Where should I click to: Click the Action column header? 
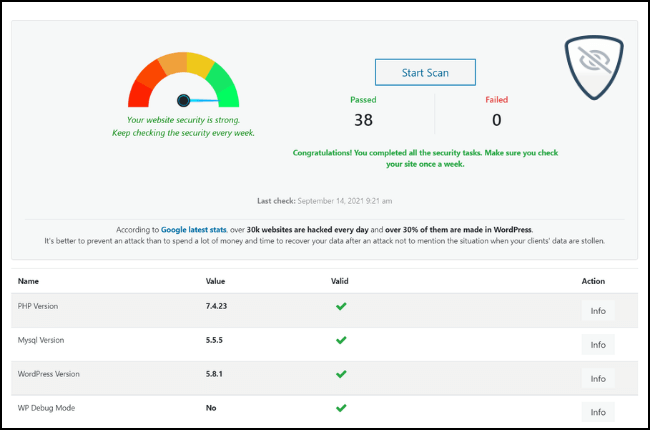pyautogui.click(x=593, y=282)
